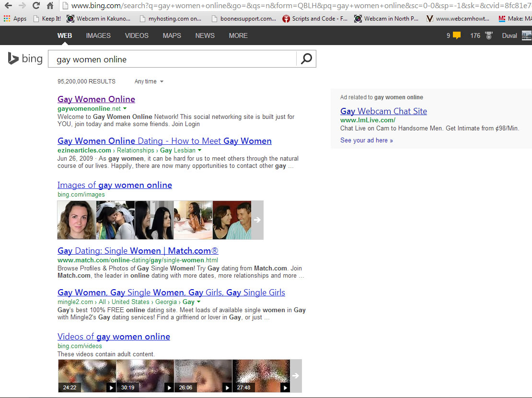The width and height of the screenshot is (532, 398).
Task: Show more images with the right arrow
Action: tap(257, 220)
